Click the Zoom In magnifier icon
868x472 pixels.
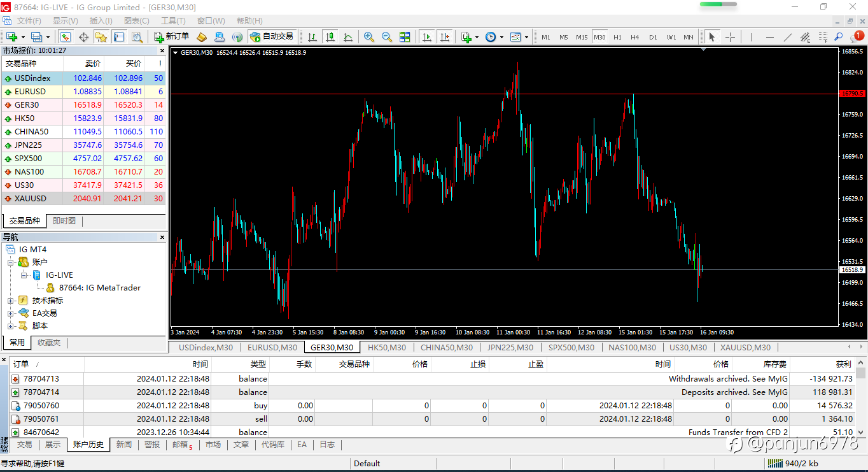[369, 37]
